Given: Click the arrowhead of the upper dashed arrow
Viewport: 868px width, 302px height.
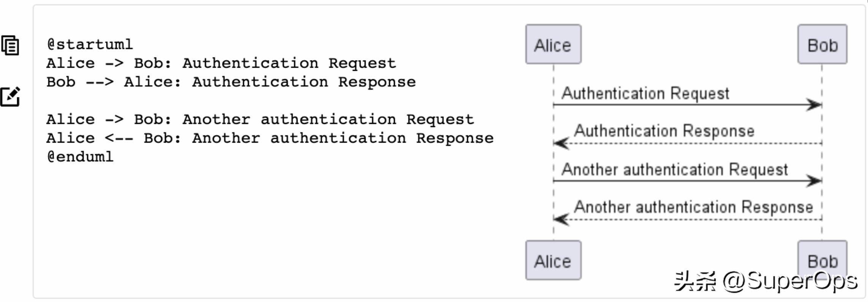Looking at the screenshot, I should pyautogui.click(x=561, y=143).
